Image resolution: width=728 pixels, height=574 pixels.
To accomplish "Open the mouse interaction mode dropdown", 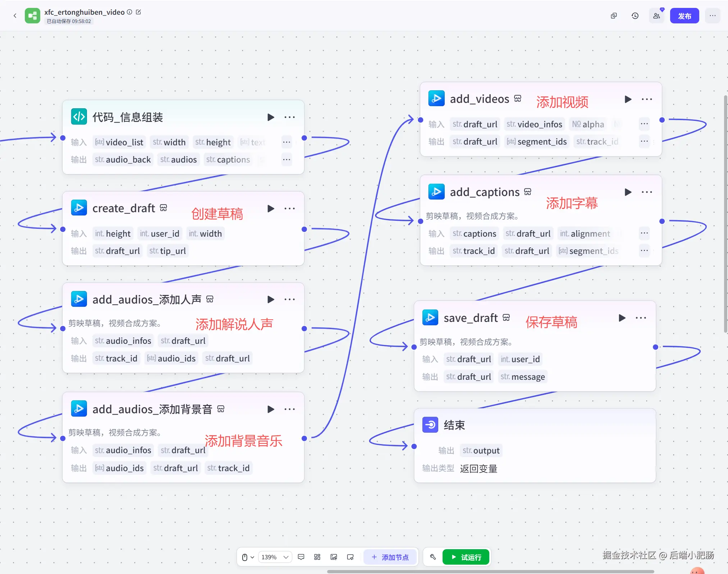I will click(248, 557).
